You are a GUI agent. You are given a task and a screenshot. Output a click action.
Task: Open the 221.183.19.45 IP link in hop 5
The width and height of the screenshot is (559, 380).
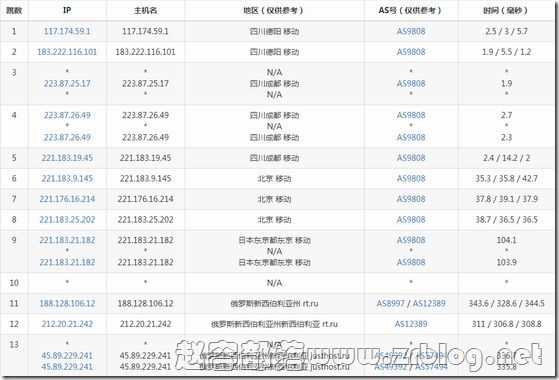pyautogui.click(x=67, y=158)
